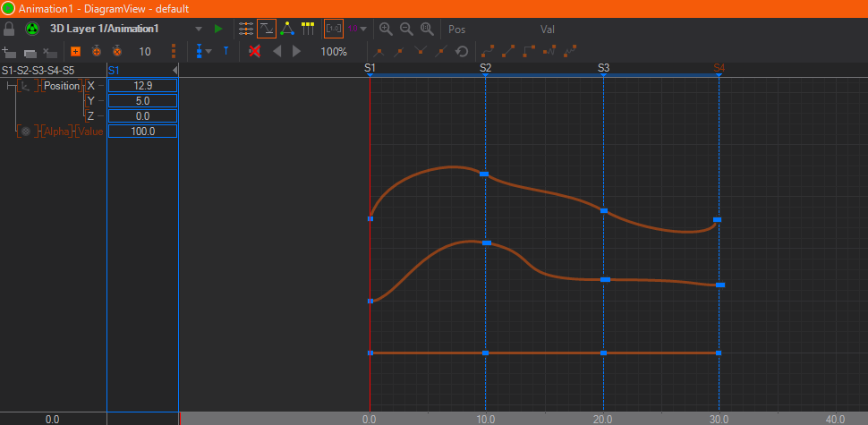
Task: Select the Alpha track label
Action: [56, 132]
